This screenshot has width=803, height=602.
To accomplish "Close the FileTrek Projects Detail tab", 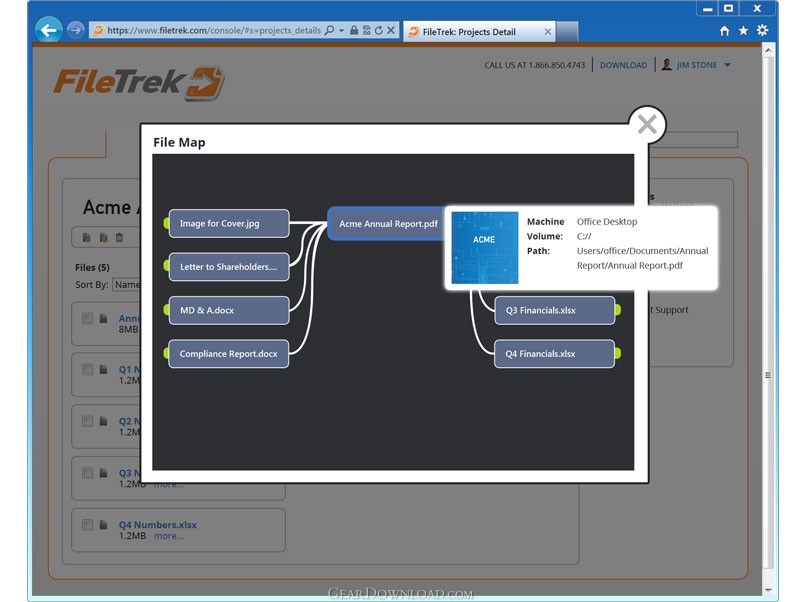I will click(547, 32).
